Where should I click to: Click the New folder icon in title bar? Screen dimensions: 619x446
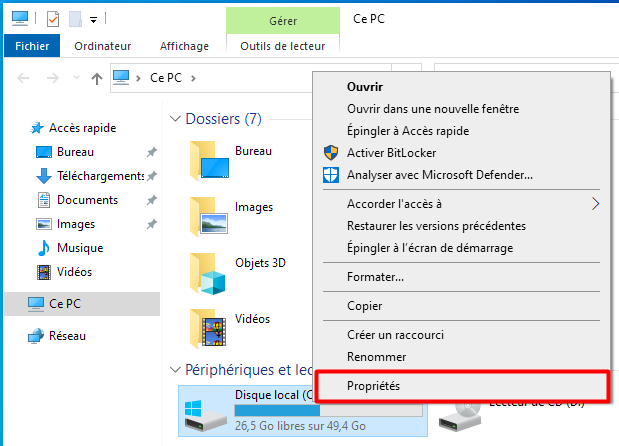tap(75, 19)
